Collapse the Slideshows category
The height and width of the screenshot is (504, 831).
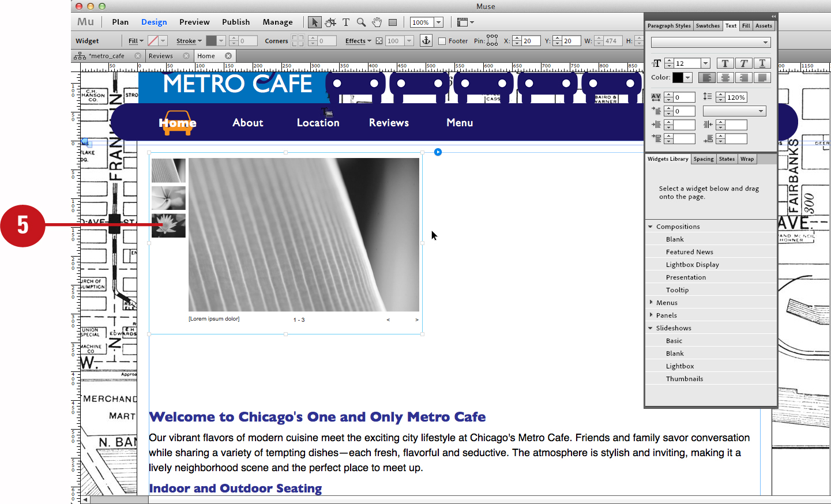point(650,328)
